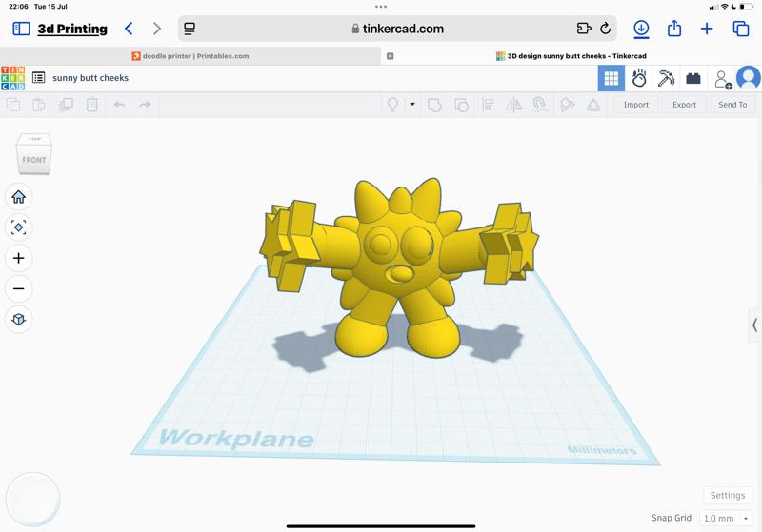
Task: Click the Import button
Action: pyautogui.click(x=635, y=105)
